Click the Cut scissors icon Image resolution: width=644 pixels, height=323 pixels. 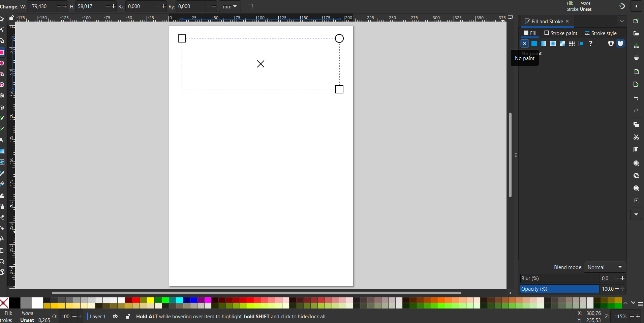[x=636, y=137]
